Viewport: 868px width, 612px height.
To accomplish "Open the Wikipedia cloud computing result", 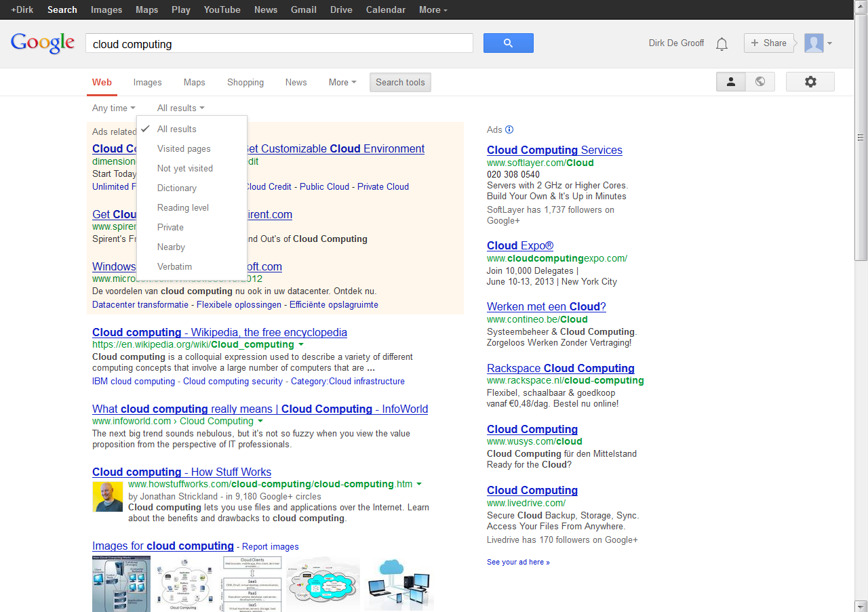I will coord(220,332).
